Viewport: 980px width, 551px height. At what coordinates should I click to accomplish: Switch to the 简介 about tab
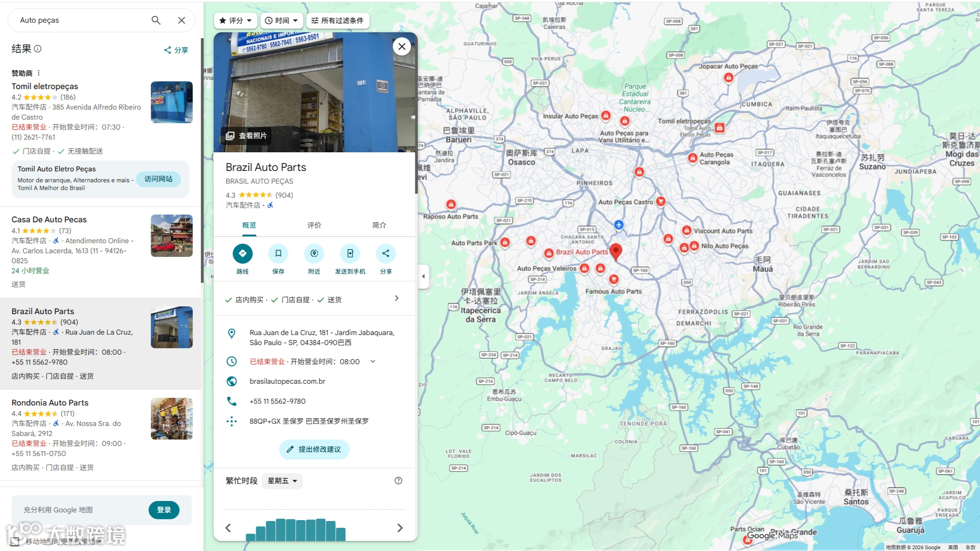point(379,225)
